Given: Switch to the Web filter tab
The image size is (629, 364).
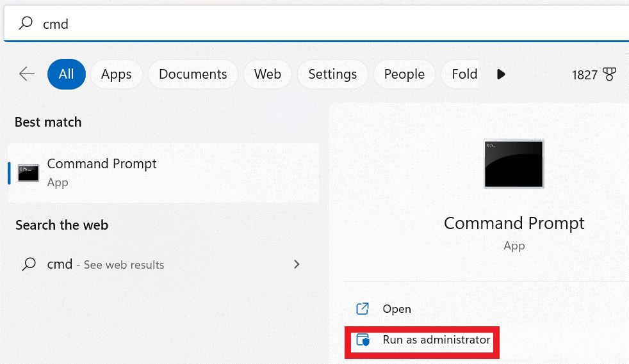Looking at the screenshot, I should click(268, 74).
